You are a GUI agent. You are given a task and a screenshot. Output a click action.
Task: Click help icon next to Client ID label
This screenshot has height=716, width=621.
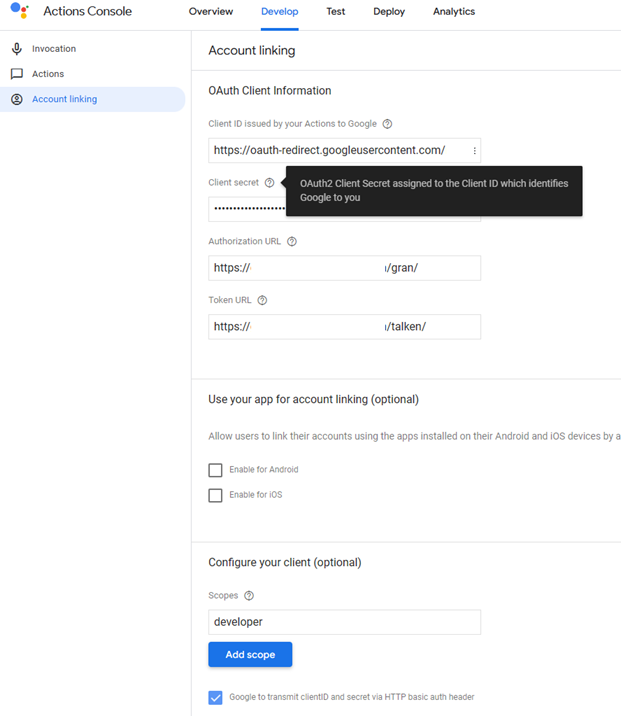387,124
